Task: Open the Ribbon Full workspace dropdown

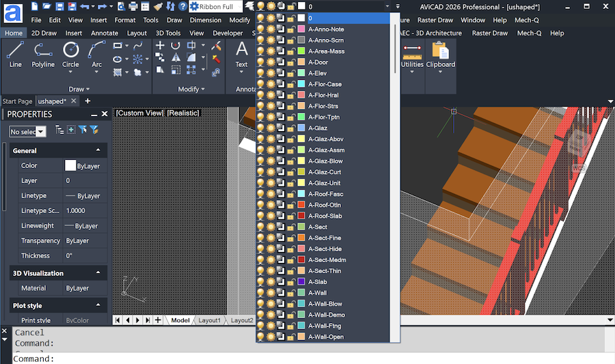Action: click(216, 6)
